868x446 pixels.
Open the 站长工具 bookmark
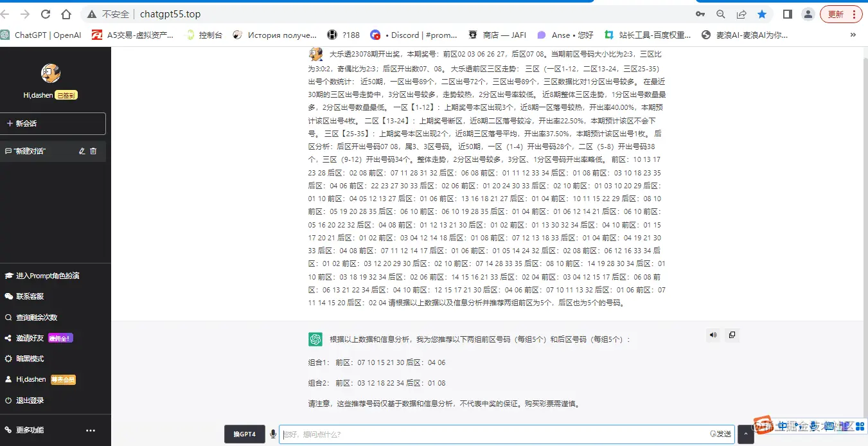tap(648, 35)
